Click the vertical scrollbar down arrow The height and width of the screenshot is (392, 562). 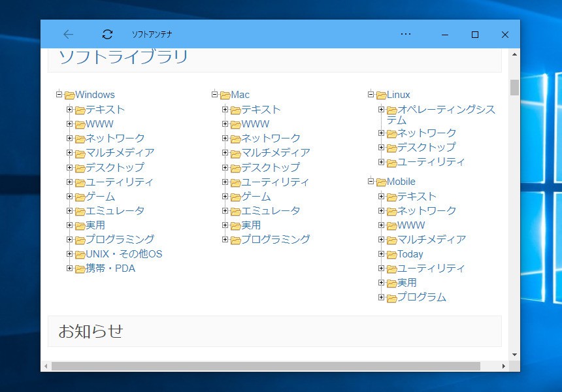click(514, 355)
